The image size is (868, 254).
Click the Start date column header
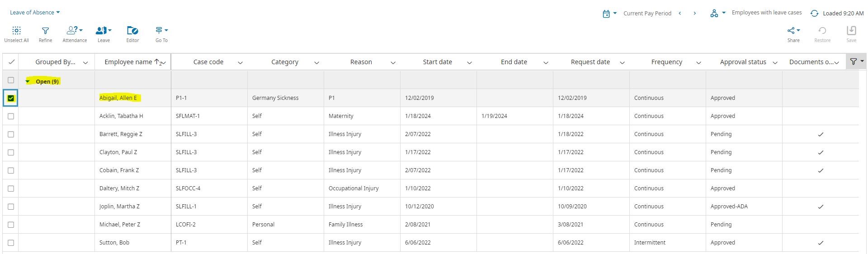click(437, 62)
